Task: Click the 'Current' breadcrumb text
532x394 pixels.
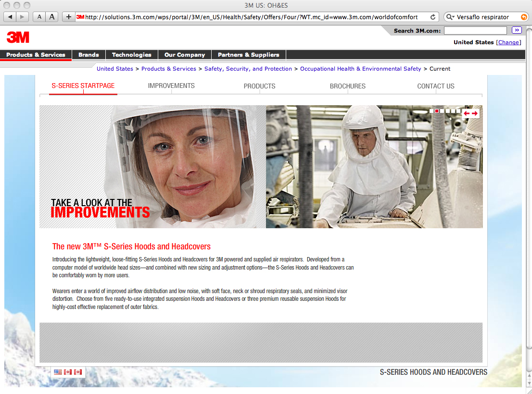Action: pos(440,69)
